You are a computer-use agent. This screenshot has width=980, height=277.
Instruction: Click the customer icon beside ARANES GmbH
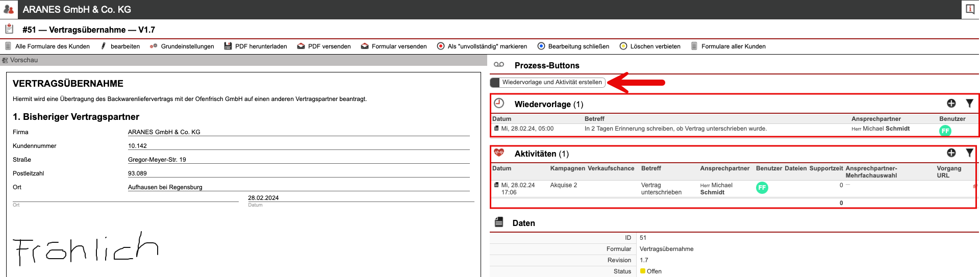click(x=9, y=9)
